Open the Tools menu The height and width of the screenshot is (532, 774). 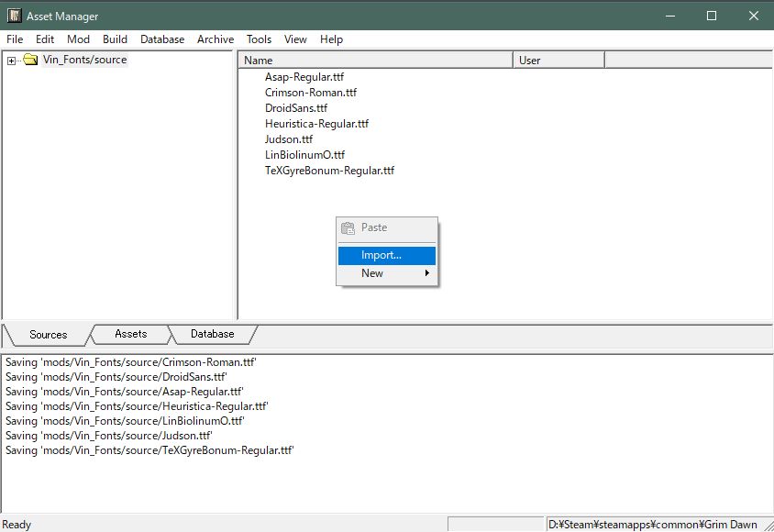click(259, 39)
